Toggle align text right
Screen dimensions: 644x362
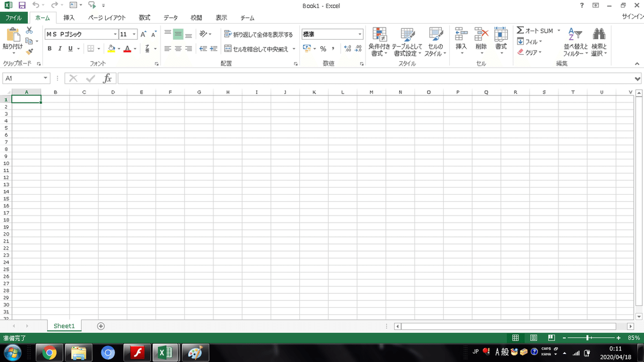point(188,49)
